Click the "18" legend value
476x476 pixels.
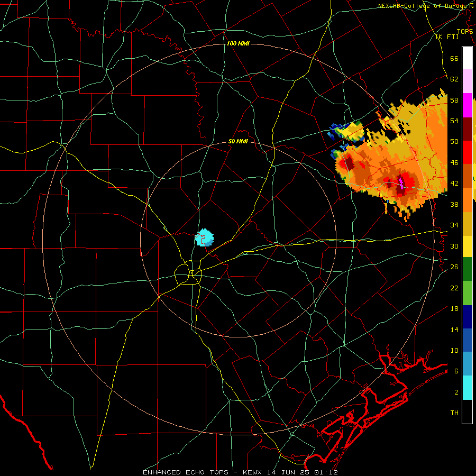(454, 309)
